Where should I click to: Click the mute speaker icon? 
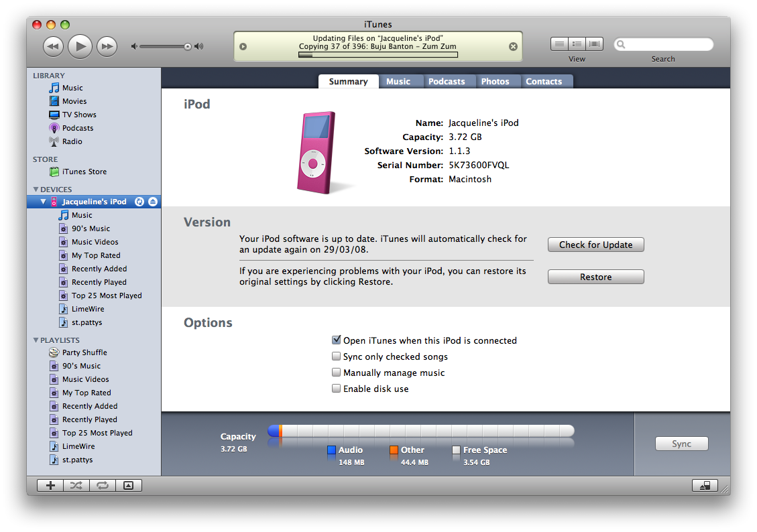134,46
